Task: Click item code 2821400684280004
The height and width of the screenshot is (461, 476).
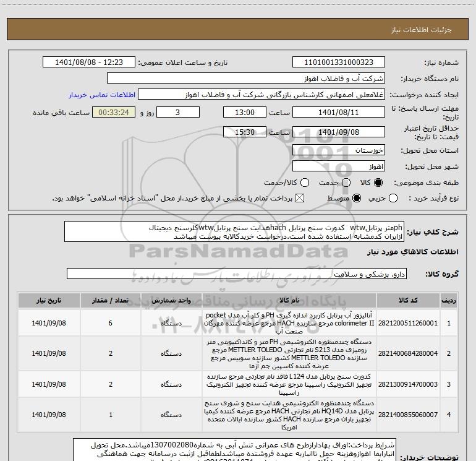Action: [x=408, y=353]
